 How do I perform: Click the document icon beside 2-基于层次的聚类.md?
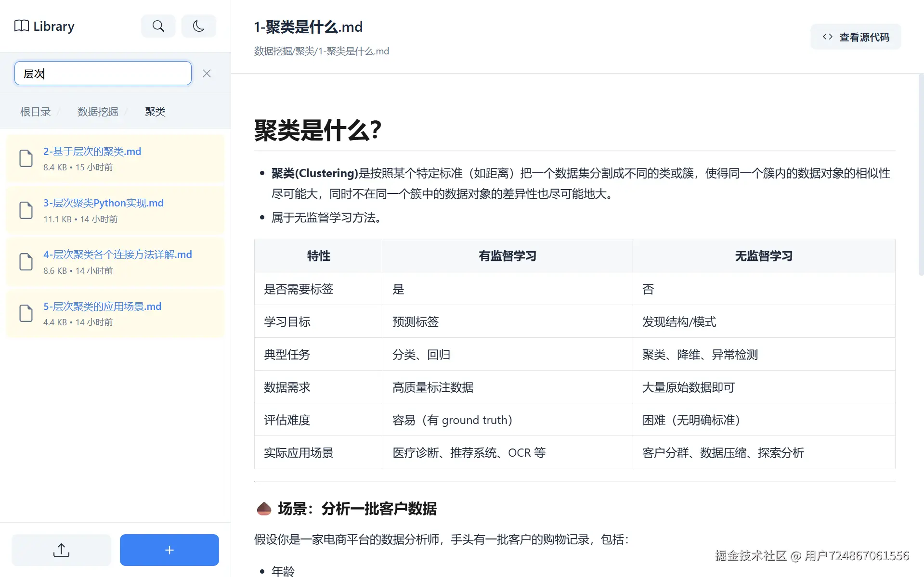26,158
